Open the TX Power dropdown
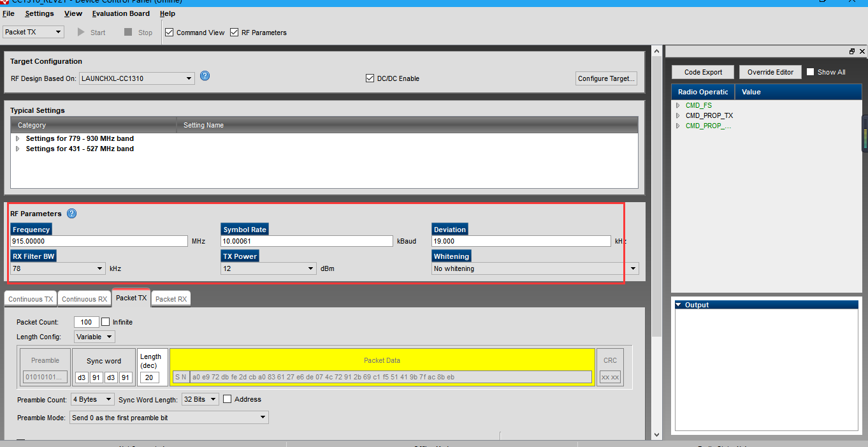 point(268,268)
